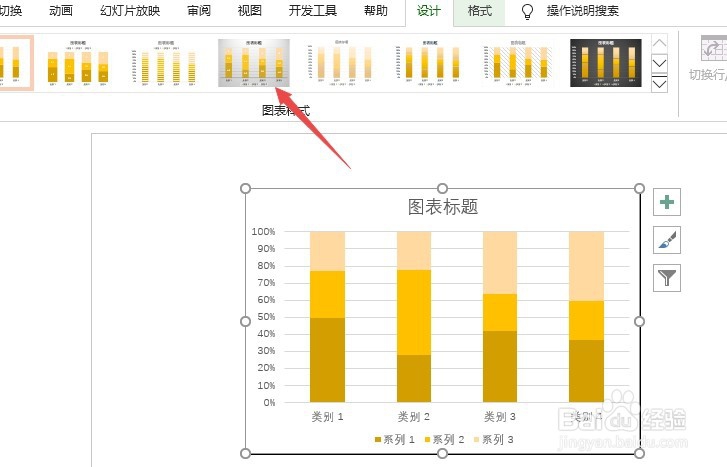
Task: Click the top-left chart resize handle
Action: (x=246, y=188)
